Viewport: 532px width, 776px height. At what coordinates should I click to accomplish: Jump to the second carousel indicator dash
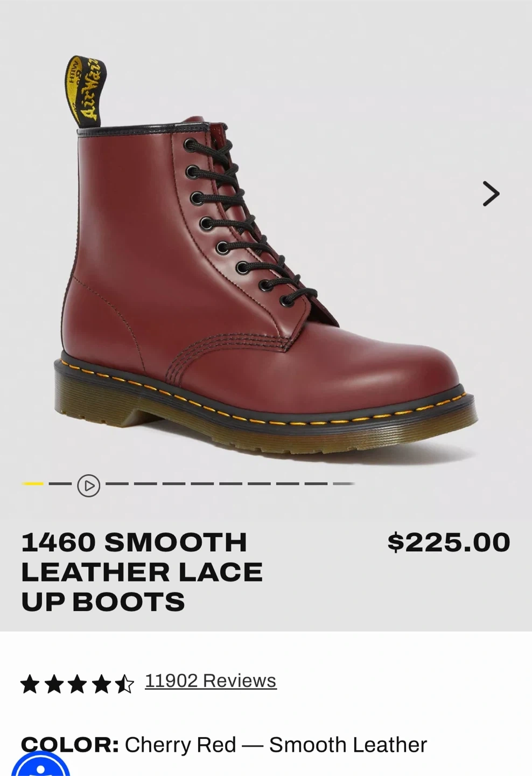(x=60, y=483)
